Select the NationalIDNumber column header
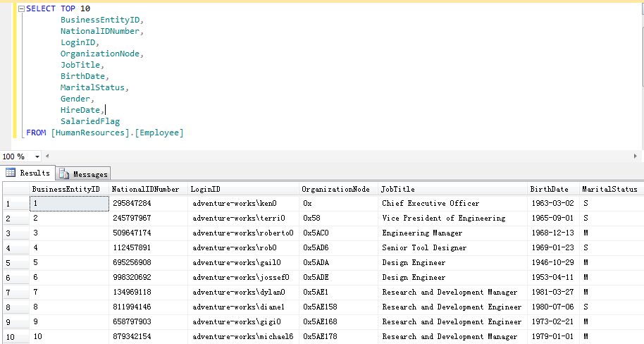This screenshot has height=344, width=644. (148, 189)
